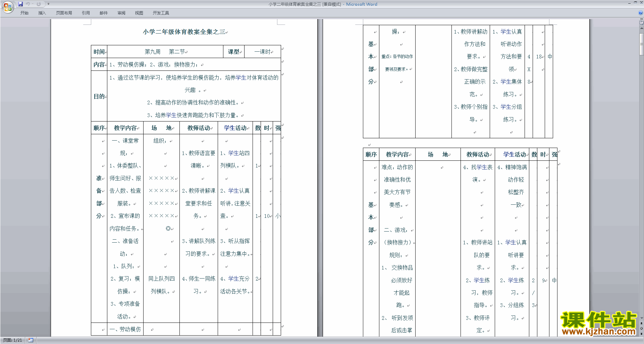
Task: Click the text 组织： in the venue column
Action: 161,141
